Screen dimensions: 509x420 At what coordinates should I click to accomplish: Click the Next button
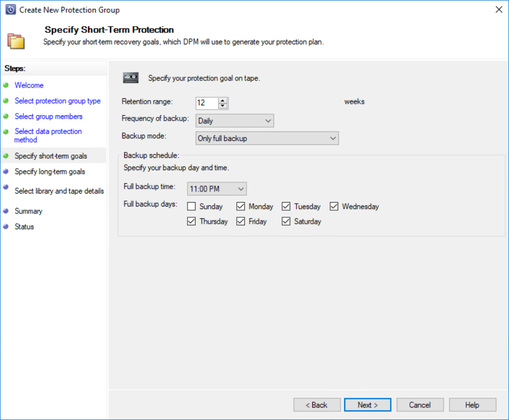click(x=367, y=405)
